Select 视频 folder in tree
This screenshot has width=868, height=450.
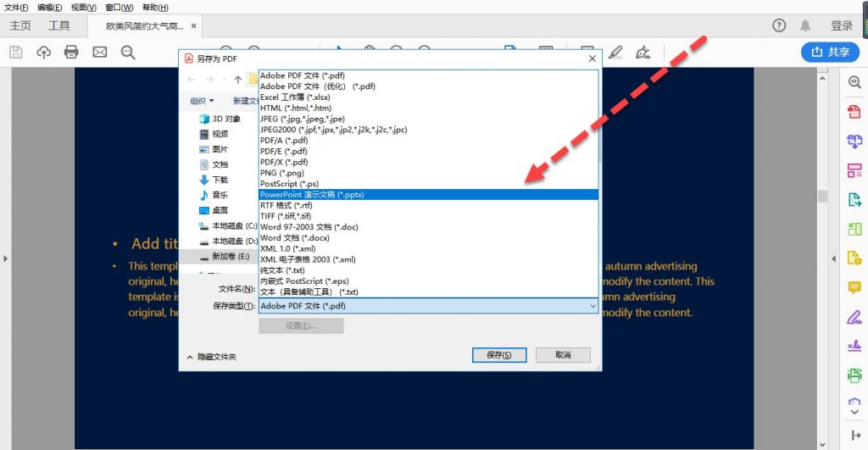[214, 134]
